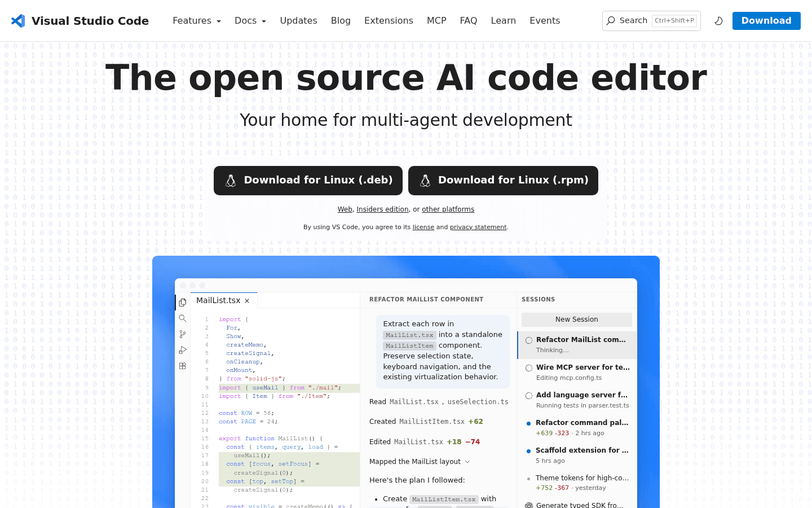The image size is (812, 508).
Task: Open the Run and Debug icon in activity bar
Action: point(183,350)
